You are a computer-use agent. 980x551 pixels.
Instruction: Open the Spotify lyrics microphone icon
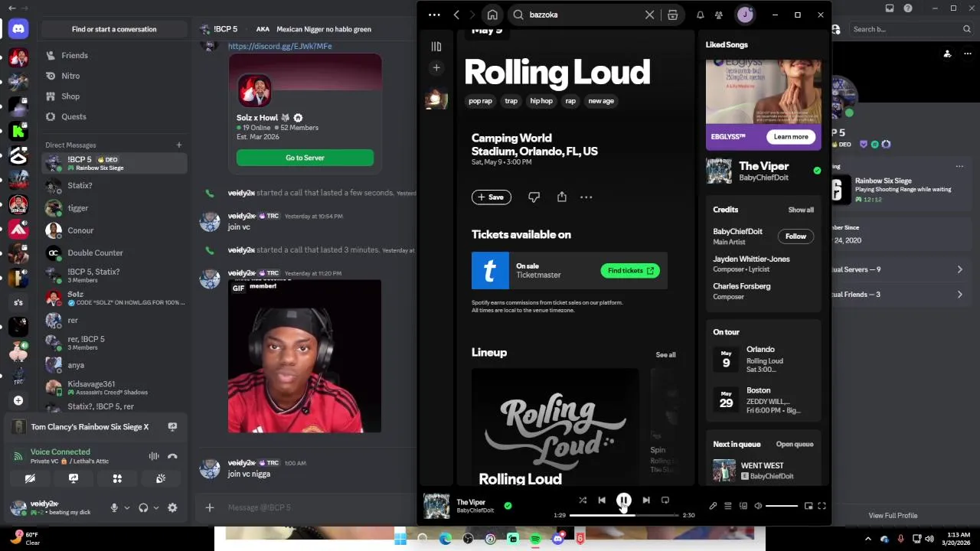coord(713,506)
